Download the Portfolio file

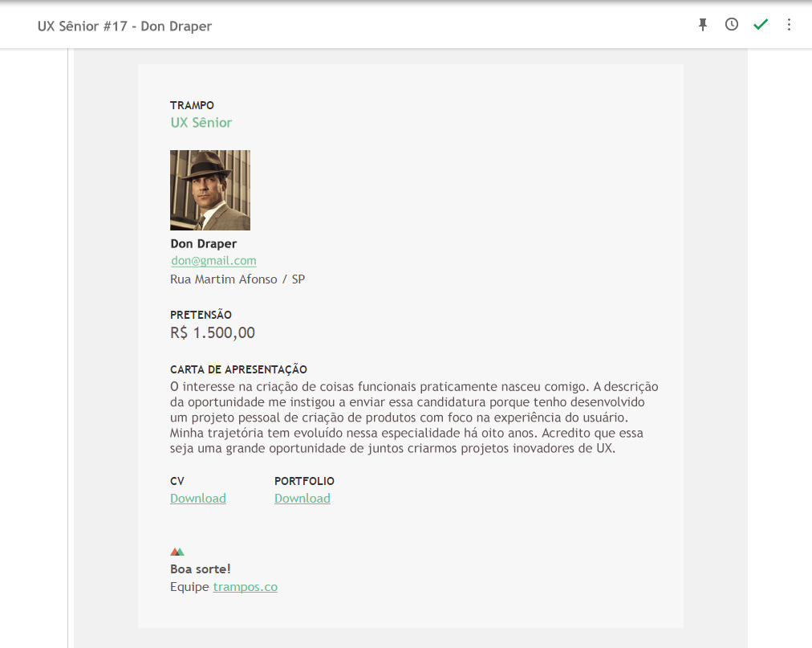[x=302, y=498]
